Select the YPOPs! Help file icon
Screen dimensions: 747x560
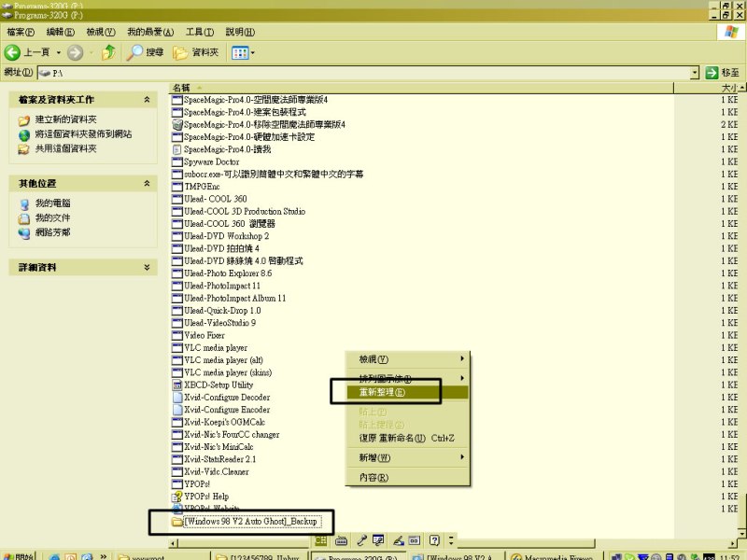coord(177,497)
